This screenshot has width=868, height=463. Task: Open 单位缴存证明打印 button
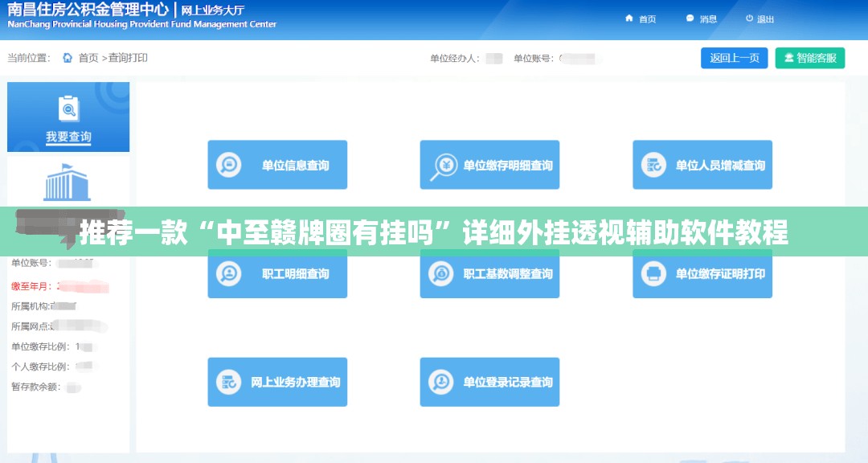point(702,273)
